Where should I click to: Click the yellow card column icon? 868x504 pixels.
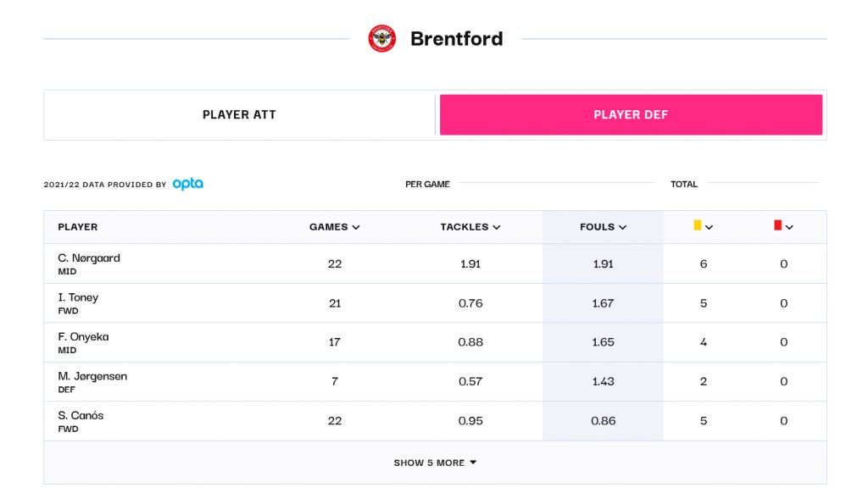[x=698, y=225]
